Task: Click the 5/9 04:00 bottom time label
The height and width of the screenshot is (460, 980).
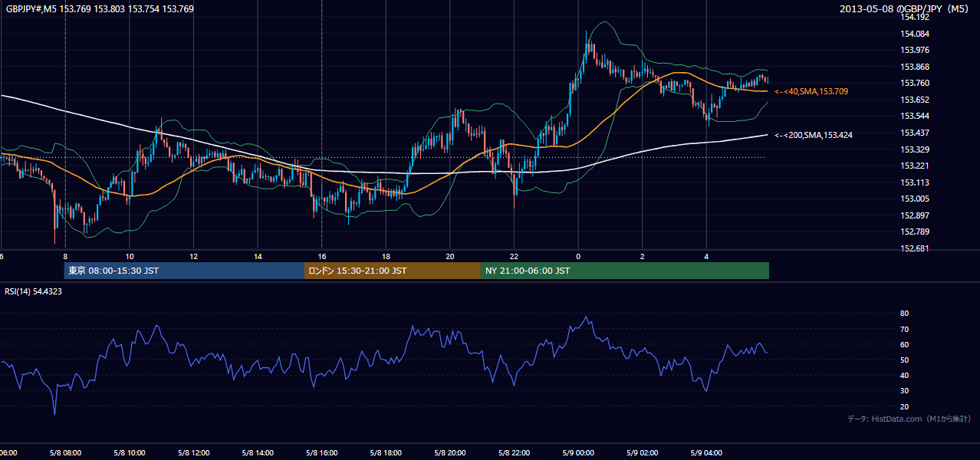Action: [x=706, y=453]
